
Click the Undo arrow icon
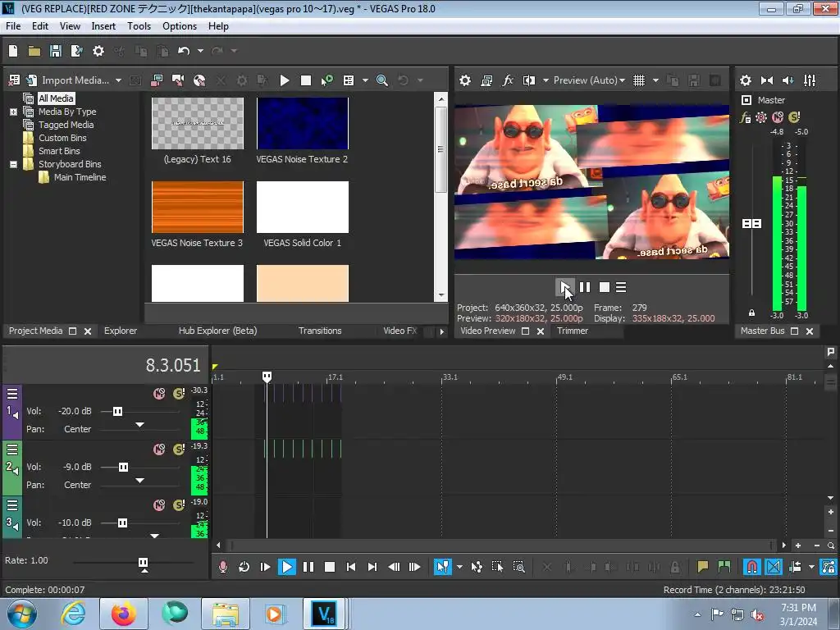point(184,51)
